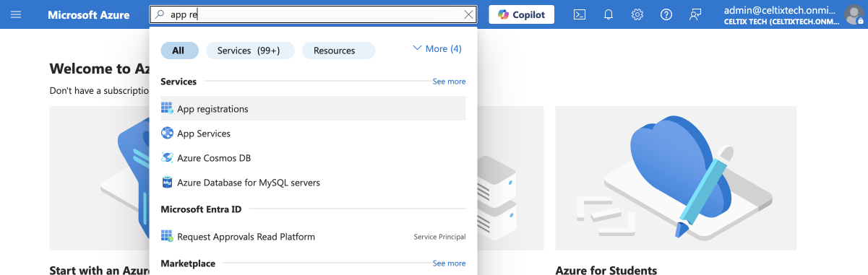Image resolution: width=868 pixels, height=275 pixels.
Task: Open portal settings gear icon
Action: (637, 14)
